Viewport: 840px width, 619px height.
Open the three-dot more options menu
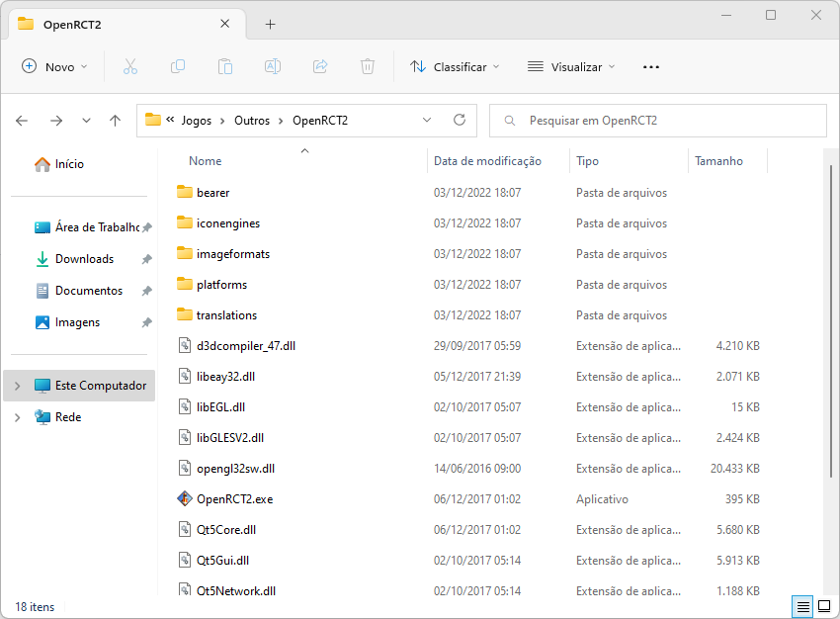coord(651,67)
